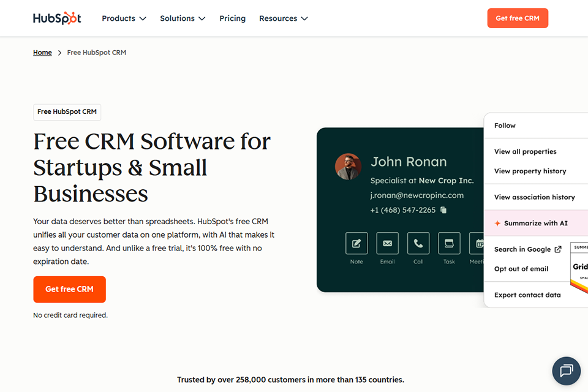
Task: Click the Email icon on contact card
Action: (x=387, y=243)
